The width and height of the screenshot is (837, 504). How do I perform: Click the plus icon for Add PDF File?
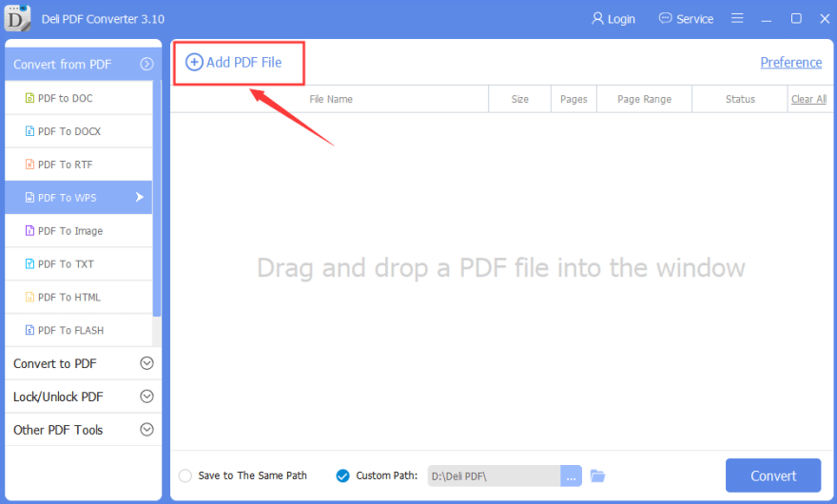point(194,63)
